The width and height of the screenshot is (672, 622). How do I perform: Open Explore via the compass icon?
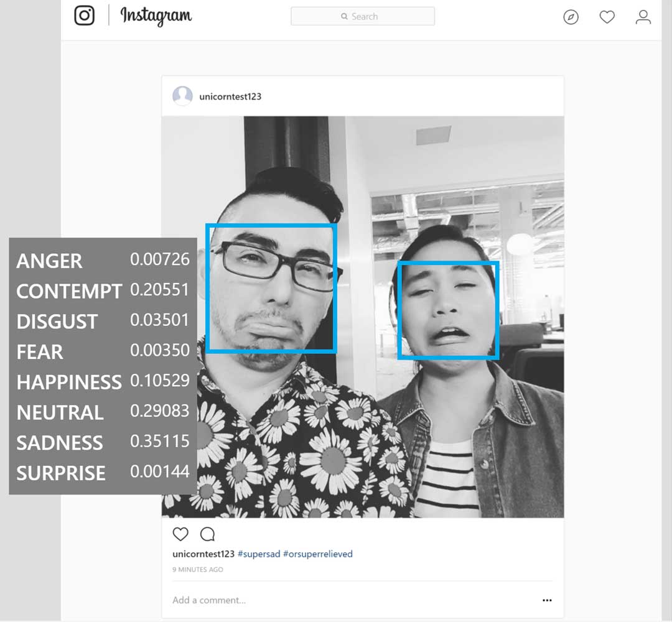point(571,17)
